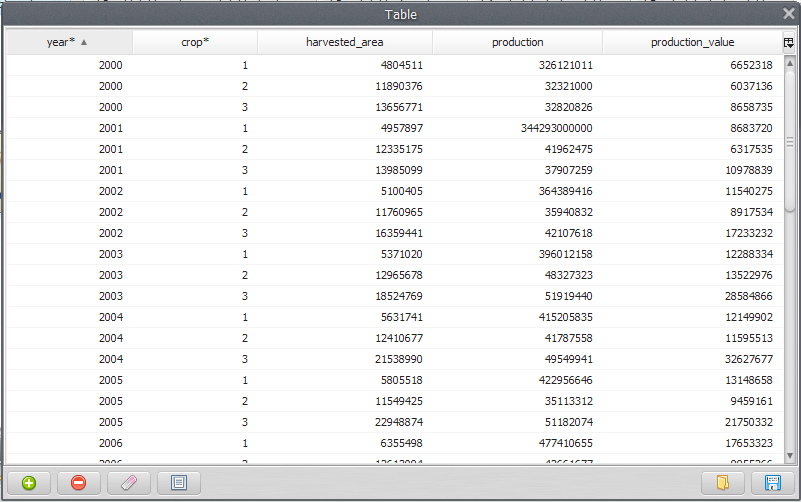Screen dimensions: 801x502
Task: Click the pink eraser icon
Action: pos(129,483)
